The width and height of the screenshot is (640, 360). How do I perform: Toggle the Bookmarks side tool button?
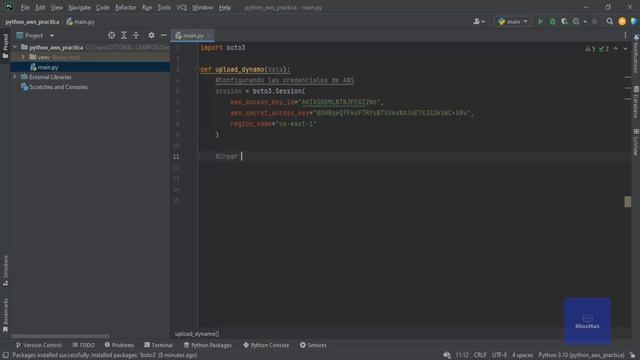[x=5, y=315]
